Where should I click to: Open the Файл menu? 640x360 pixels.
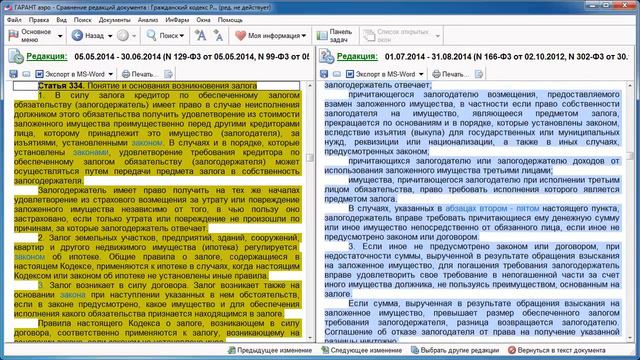coord(14,20)
